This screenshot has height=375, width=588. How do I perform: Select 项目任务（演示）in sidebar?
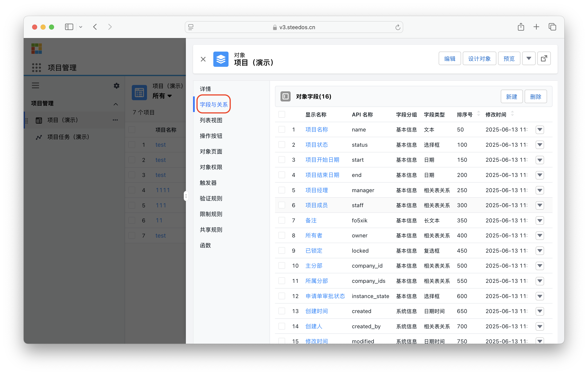click(x=68, y=137)
